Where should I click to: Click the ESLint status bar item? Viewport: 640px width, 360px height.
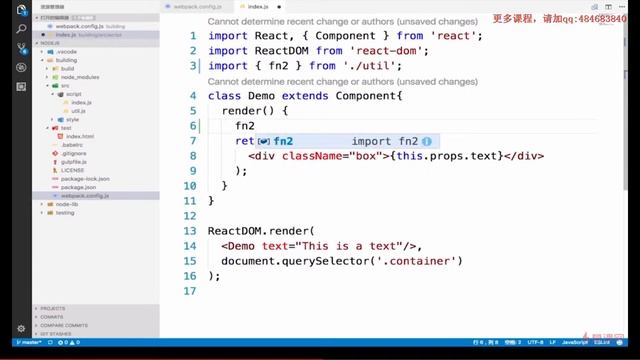(602, 342)
